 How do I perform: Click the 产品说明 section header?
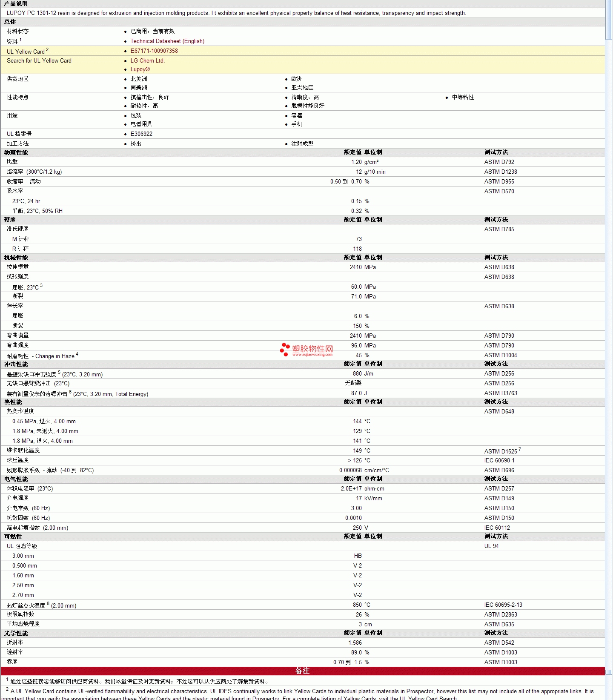pyautogui.click(x=16, y=4)
